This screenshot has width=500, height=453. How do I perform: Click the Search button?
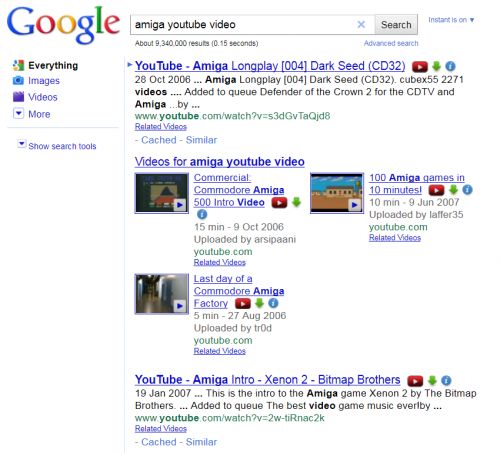tap(396, 25)
